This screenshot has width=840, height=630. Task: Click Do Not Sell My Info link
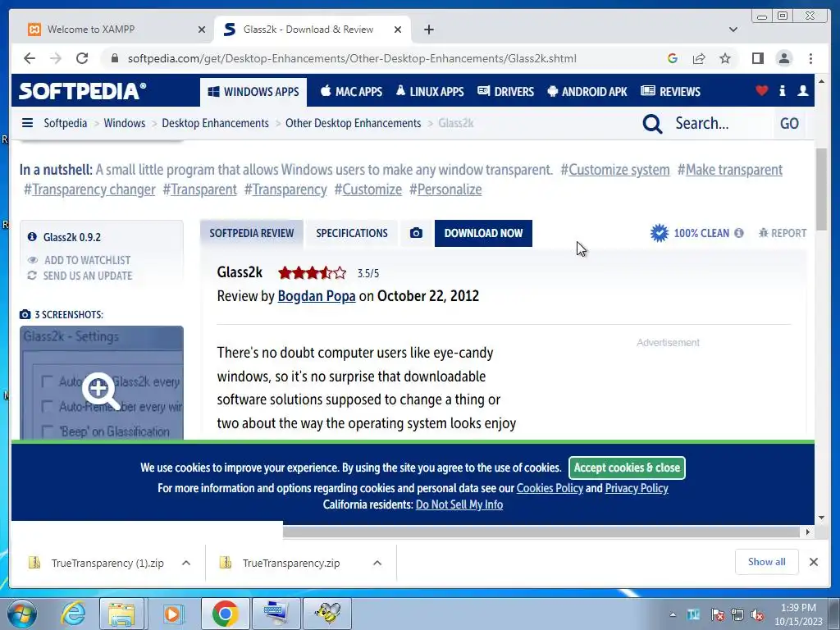click(459, 504)
